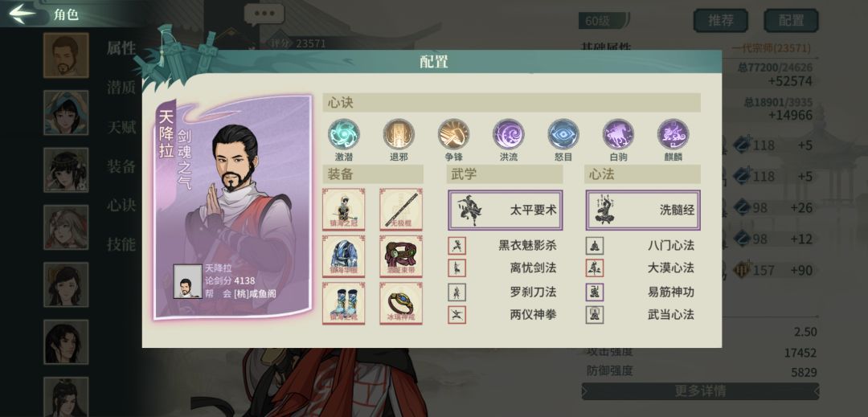
Task: Click the 推荐 button
Action: click(x=720, y=20)
